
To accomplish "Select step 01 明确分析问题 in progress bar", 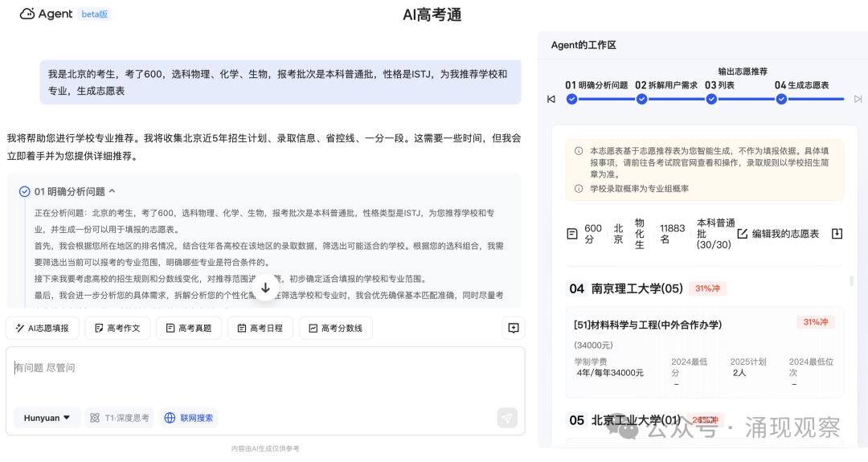I will [596, 85].
